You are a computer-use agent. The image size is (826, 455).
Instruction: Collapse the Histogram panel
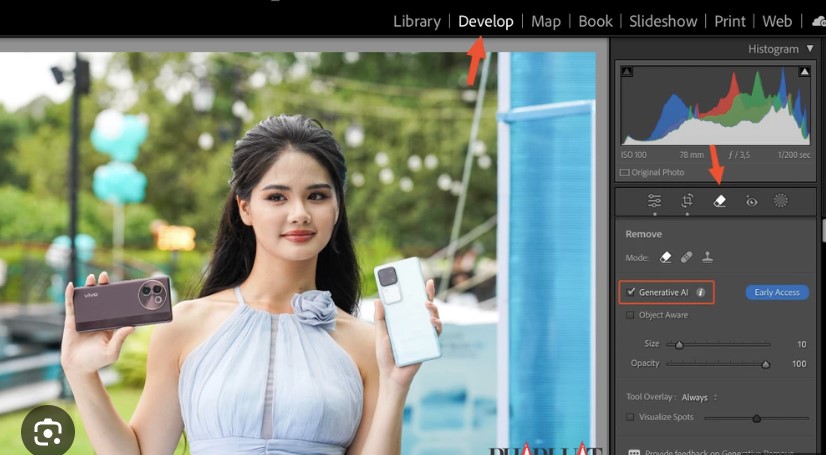click(x=810, y=49)
